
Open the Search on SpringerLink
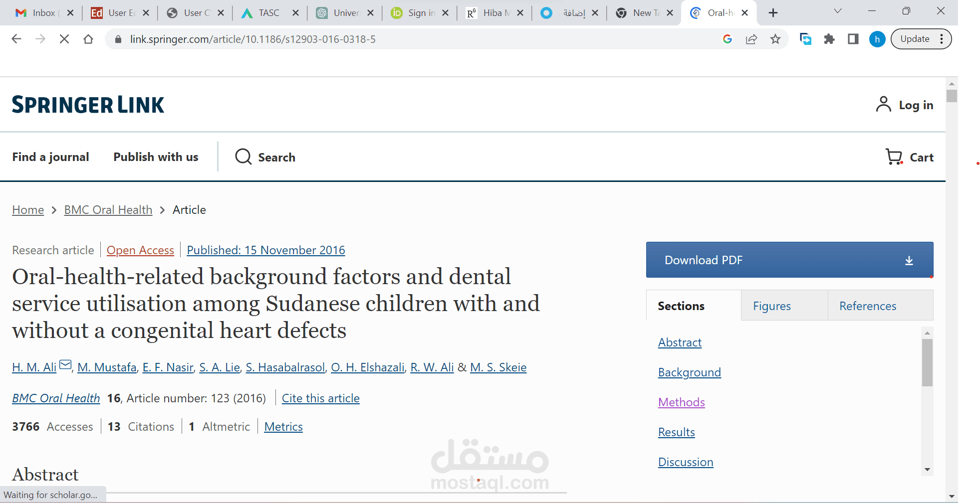coord(264,157)
